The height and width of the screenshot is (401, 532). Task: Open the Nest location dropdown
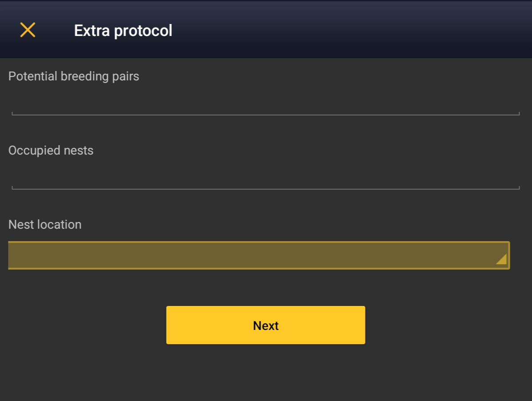pyautogui.click(x=259, y=255)
